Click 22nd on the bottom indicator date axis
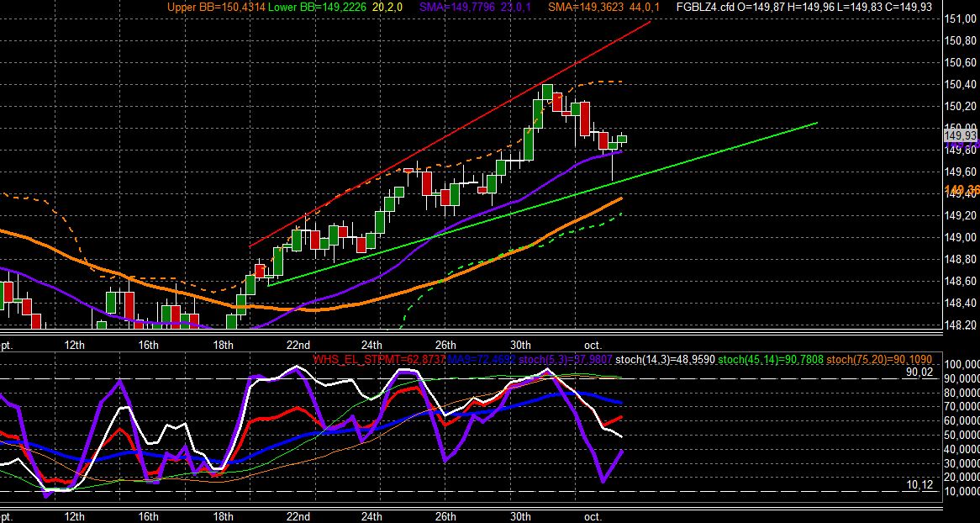The height and width of the screenshot is (523, 980). coord(298,517)
